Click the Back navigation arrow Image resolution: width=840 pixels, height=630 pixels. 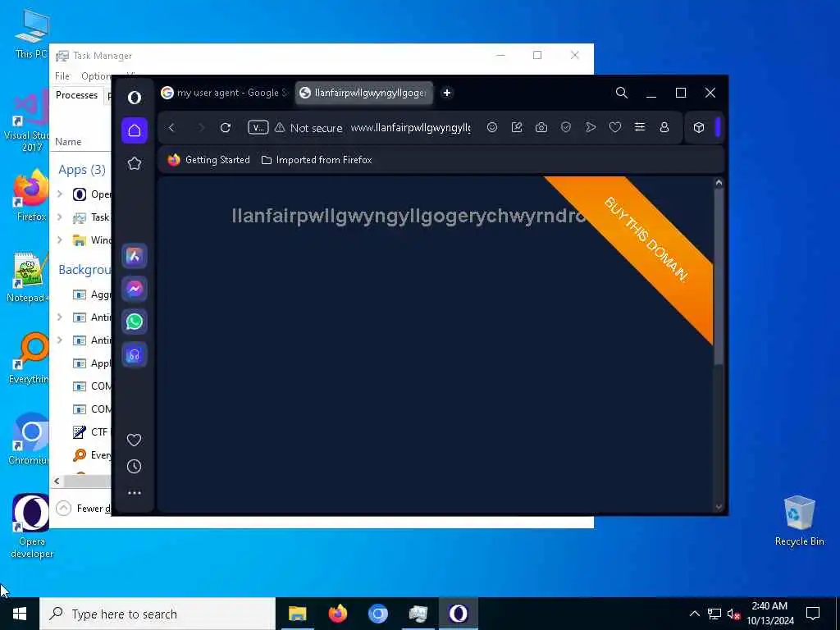(x=172, y=127)
